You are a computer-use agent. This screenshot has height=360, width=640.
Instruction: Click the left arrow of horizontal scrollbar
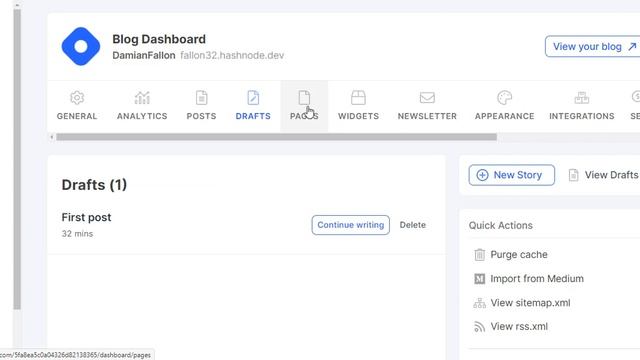point(52,137)
